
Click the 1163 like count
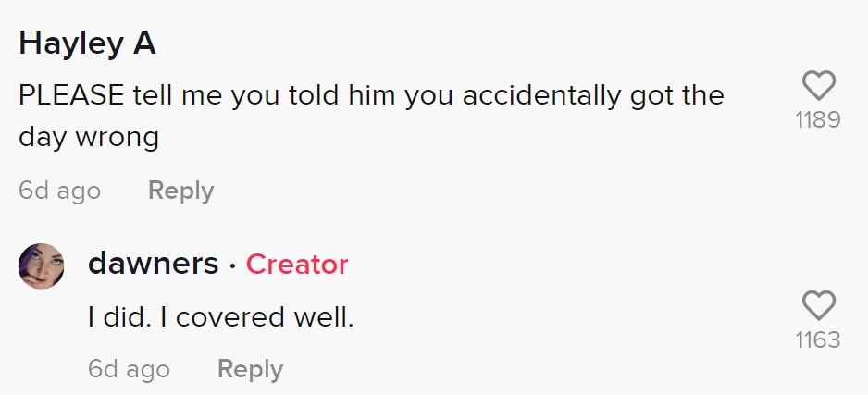pyautogui.click(x=818, y=339)
